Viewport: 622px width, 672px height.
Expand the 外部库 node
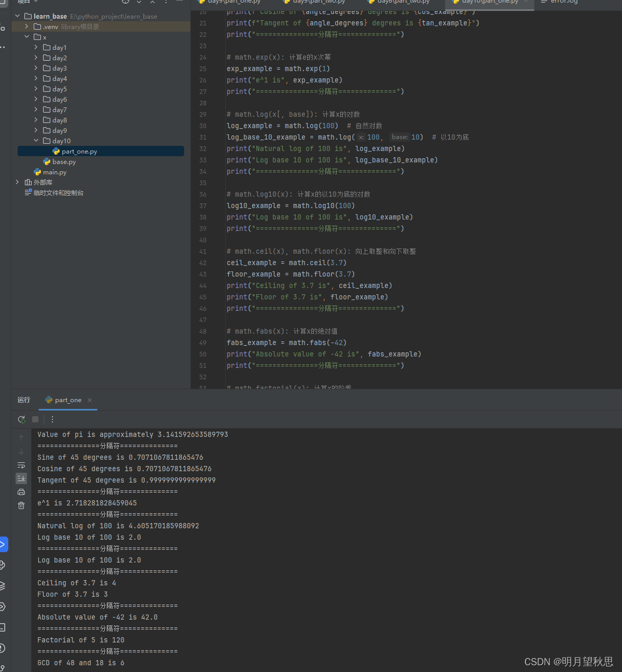[18, 182]
